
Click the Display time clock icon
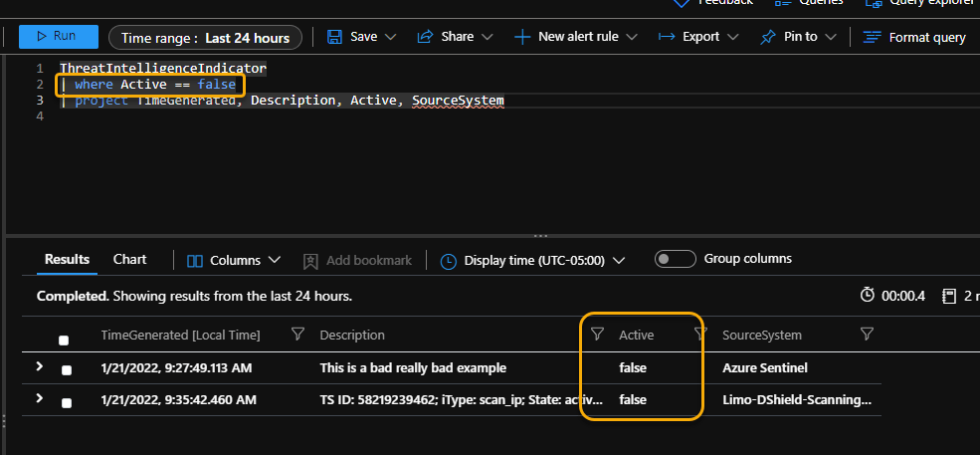(448, 261)
